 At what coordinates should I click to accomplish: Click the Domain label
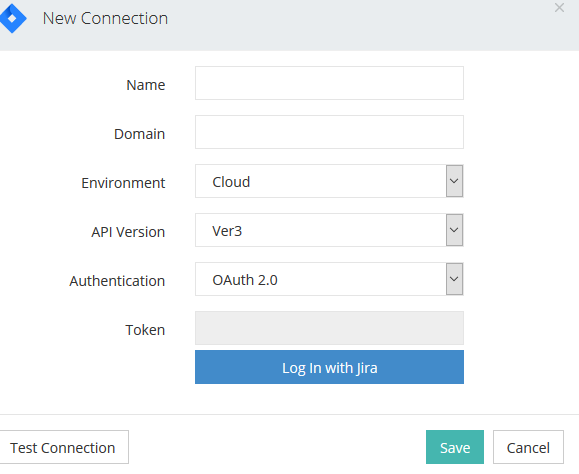pyautogui.click(x=139, y=134)
